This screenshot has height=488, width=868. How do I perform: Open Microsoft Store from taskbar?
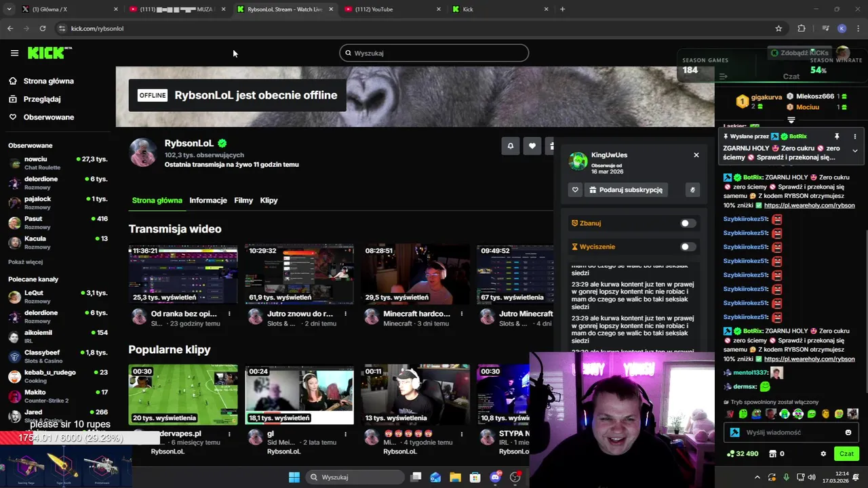click(x=475, y=477)
